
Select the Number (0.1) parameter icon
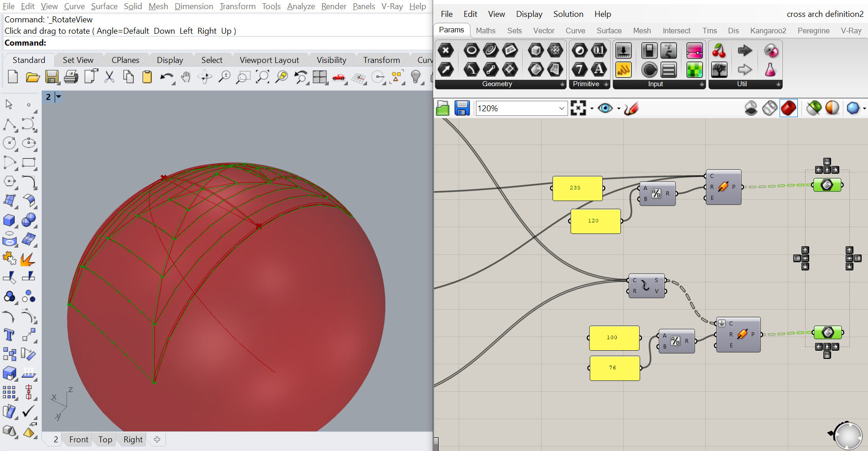point(599,50)
